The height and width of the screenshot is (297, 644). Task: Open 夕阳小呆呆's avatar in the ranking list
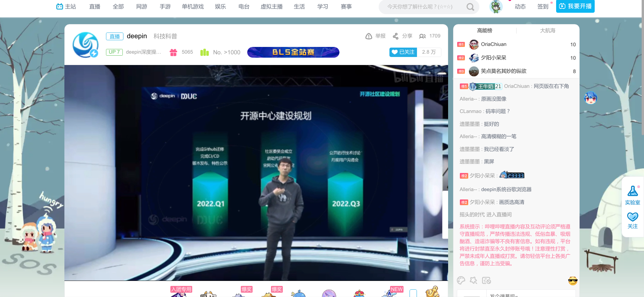474,58
